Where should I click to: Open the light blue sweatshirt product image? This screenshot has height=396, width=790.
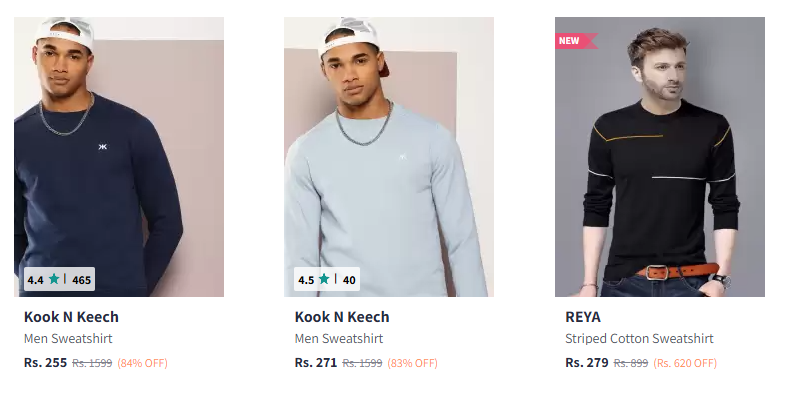(x=389, y=157)
